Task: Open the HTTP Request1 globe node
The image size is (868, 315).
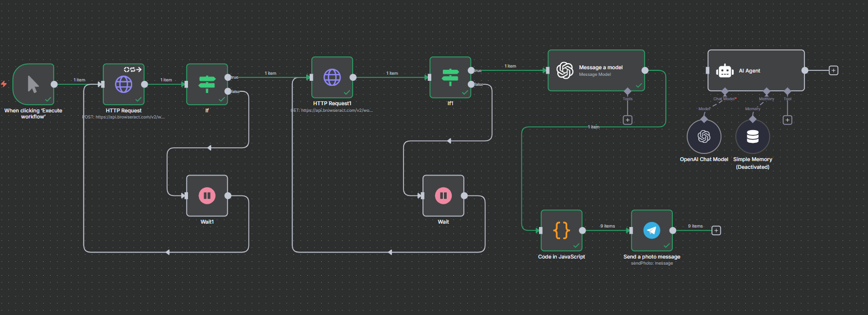Action: [332, 78]
